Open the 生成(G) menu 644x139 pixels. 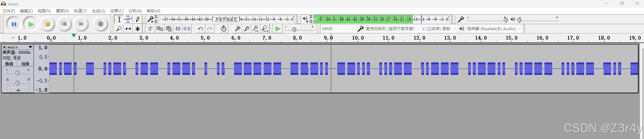pyautogui.click(x=99, y=11)
